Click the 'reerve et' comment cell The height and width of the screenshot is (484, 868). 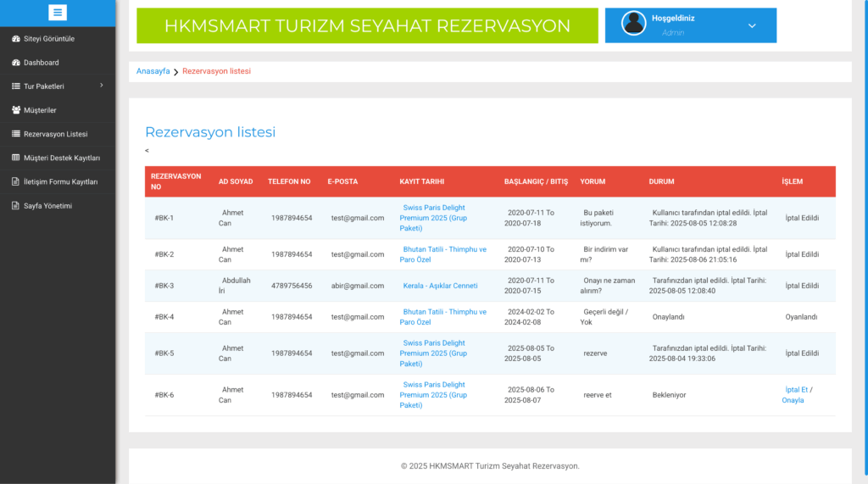598,395
